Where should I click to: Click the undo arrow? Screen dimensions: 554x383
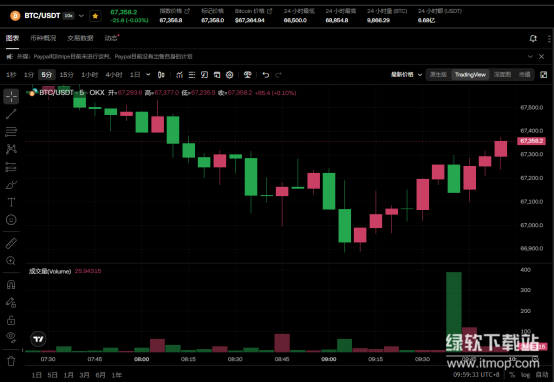coord(266,75)
